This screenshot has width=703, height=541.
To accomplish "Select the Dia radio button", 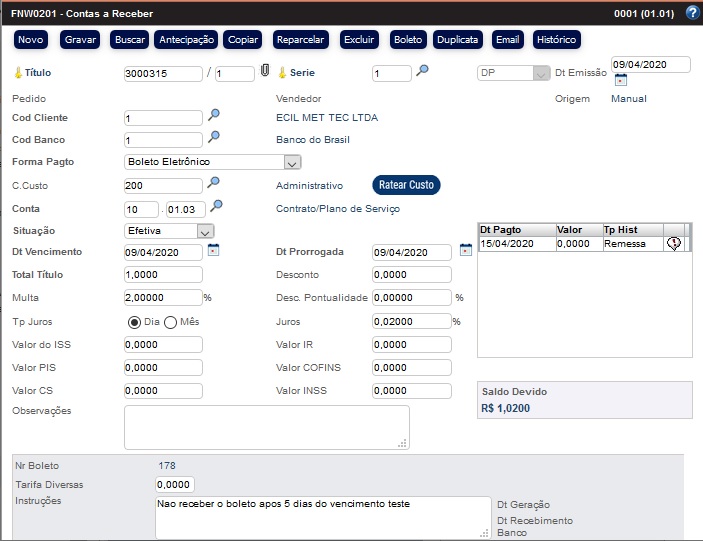I will 133,322.
